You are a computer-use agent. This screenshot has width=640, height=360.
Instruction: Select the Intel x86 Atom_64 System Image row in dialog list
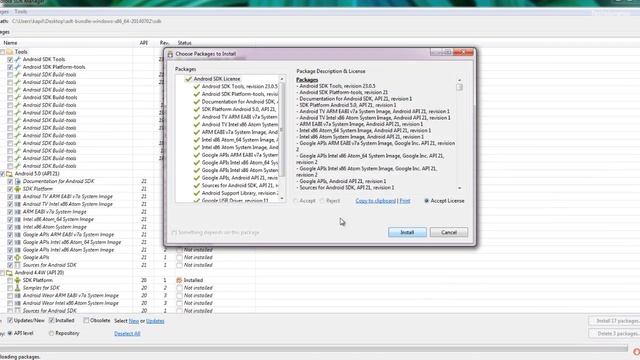(x=236, y=140)
